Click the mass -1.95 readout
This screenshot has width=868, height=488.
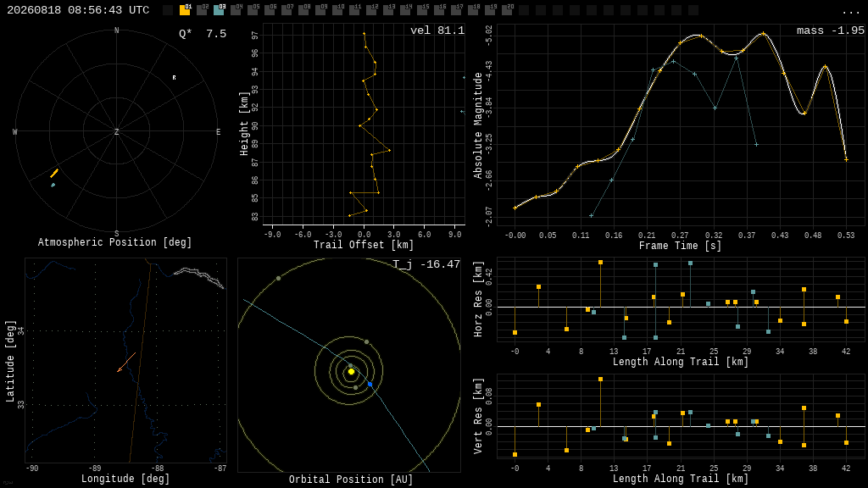831,30
